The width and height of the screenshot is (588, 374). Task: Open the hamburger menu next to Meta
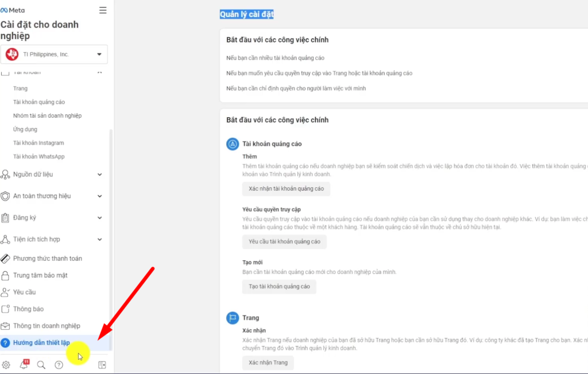click(x=103, y=10)
